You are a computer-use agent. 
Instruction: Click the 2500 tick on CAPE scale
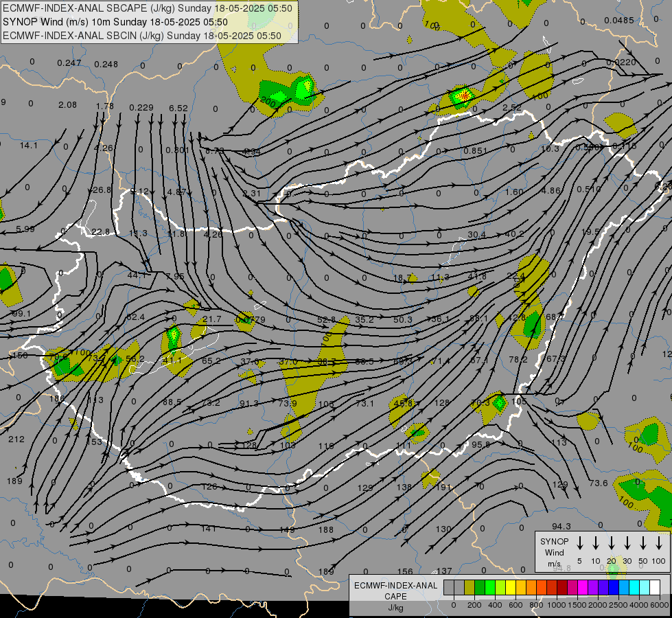(x=619, y=605)
